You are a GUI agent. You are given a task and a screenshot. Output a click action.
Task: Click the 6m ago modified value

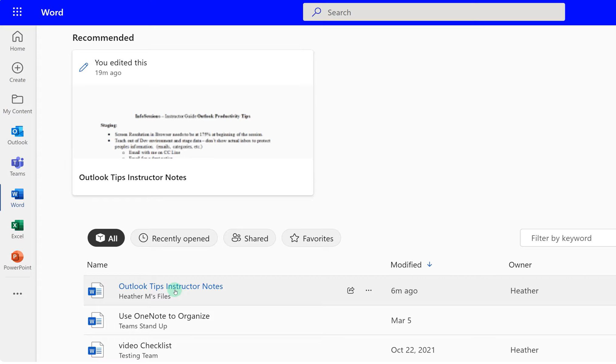coord(404,291)
